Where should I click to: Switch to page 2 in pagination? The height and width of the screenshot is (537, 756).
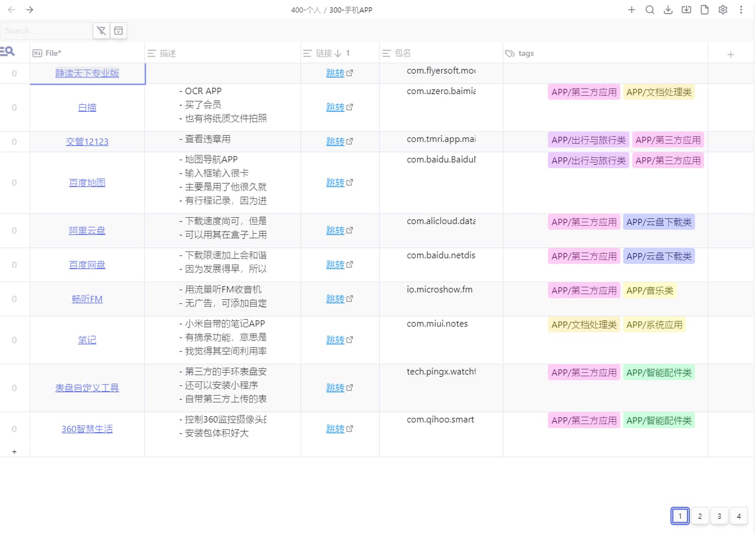(700, 516)
